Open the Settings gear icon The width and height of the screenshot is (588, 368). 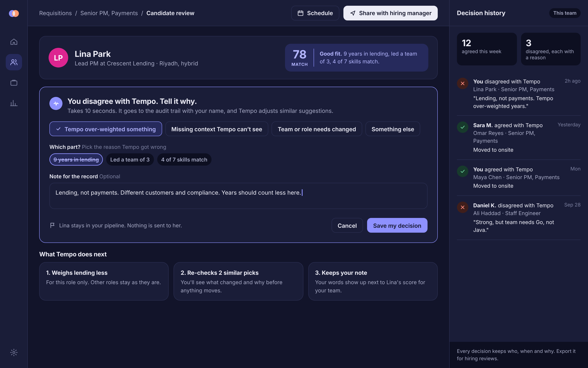(x=14, y=352)
